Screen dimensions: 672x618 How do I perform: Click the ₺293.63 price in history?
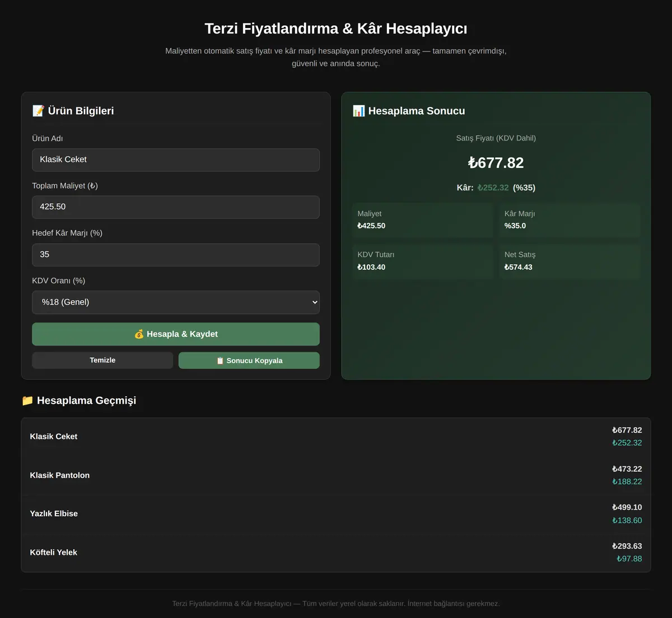pyautogui.click(x=627, y=546)
